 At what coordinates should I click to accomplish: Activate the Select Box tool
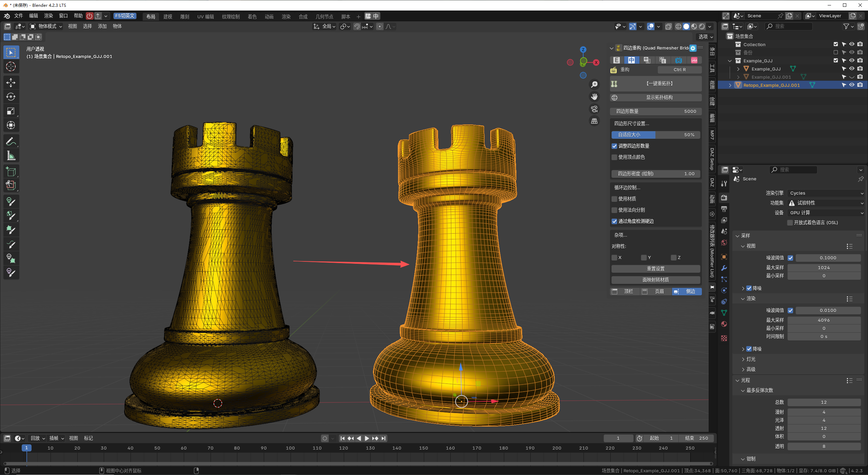[11, 53]
